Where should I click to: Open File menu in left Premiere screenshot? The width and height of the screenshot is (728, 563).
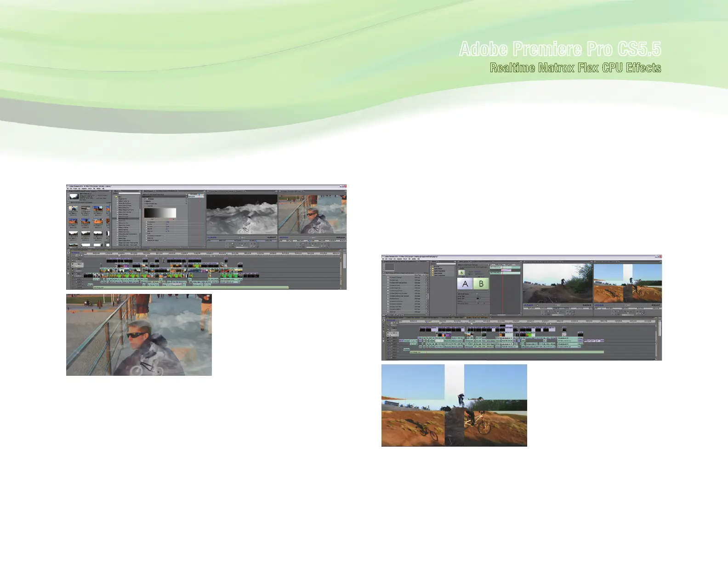(68, 188)
